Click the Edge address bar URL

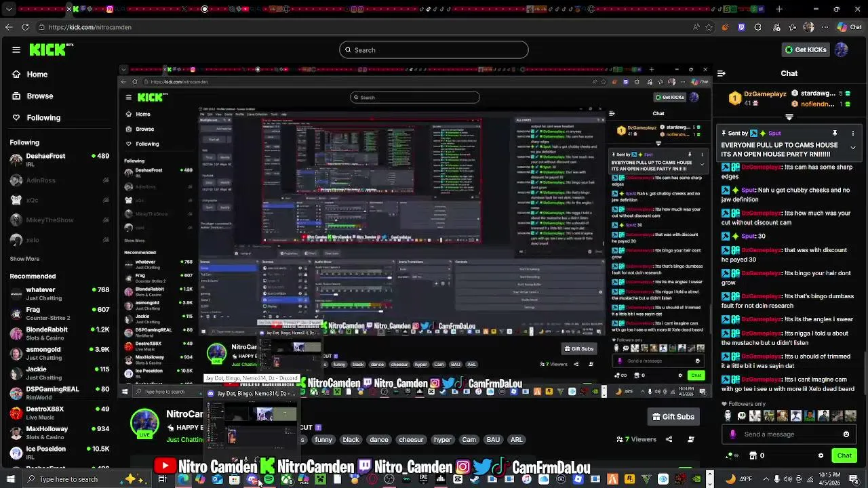tap(90, 27)
